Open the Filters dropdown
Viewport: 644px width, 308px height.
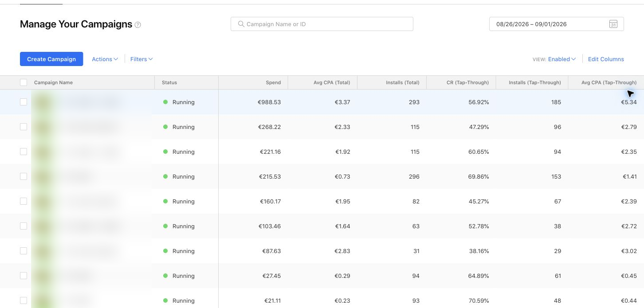(x=141, y=59)
